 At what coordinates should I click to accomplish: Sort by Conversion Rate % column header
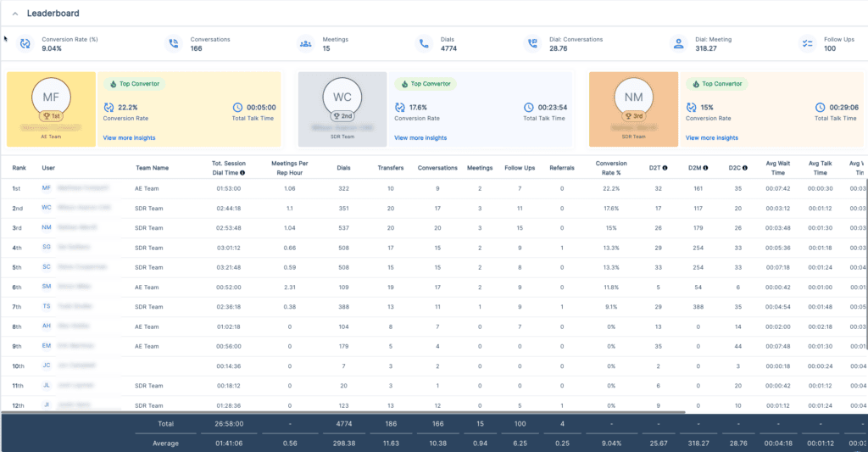pos(611,168)
